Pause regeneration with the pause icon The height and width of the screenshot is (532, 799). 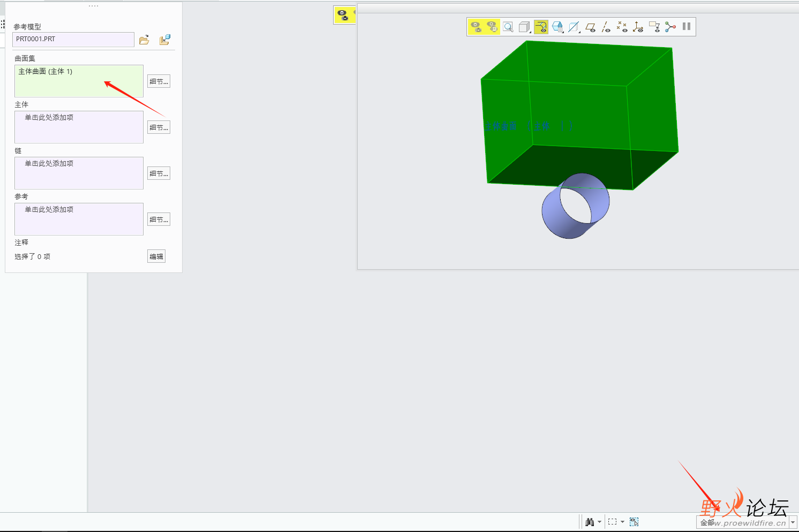687,27
